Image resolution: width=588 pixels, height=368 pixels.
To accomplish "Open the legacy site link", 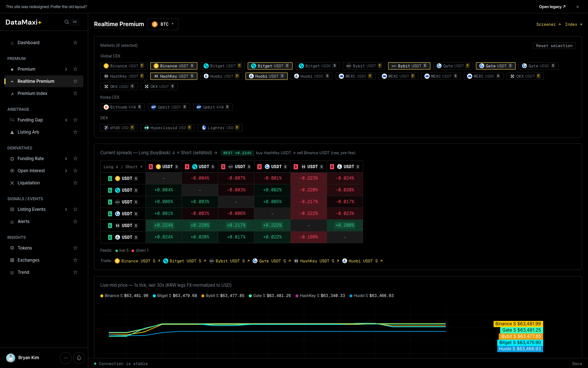I will tap(552, 7).
